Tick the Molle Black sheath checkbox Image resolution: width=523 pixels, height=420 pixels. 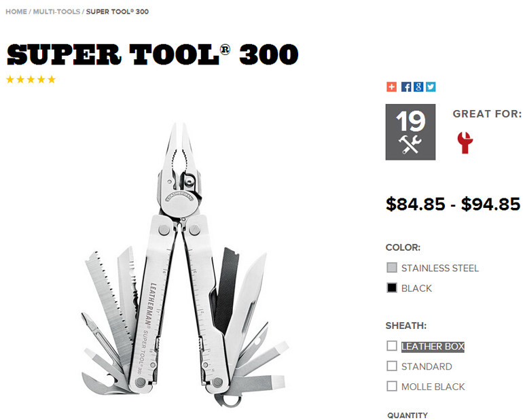pos(392,386)
